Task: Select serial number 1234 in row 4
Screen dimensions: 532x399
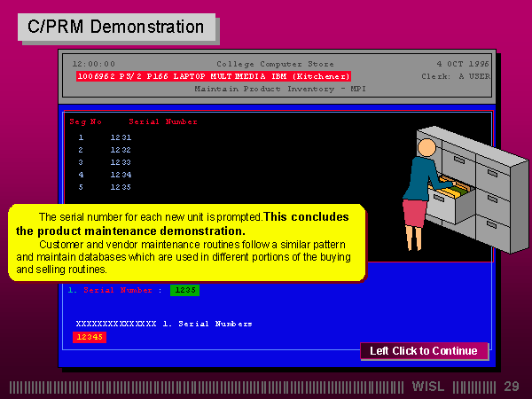Action: tap(121, 175)
